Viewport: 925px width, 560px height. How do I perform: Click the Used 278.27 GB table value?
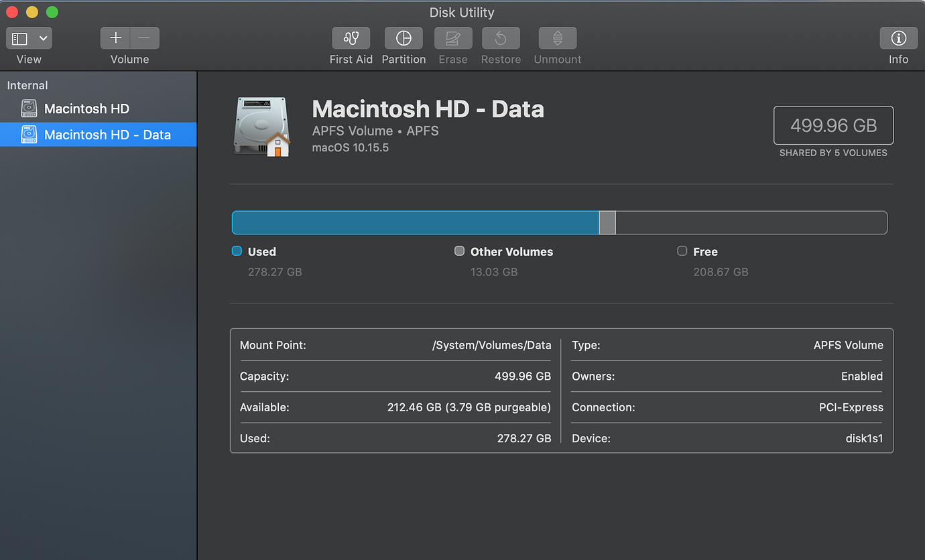pyautogui.click(x=523, y=438)
